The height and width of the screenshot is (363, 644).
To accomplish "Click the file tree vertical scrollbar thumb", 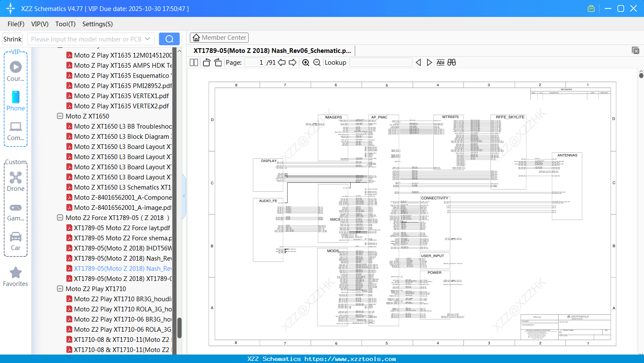I will tap(179, 328).
